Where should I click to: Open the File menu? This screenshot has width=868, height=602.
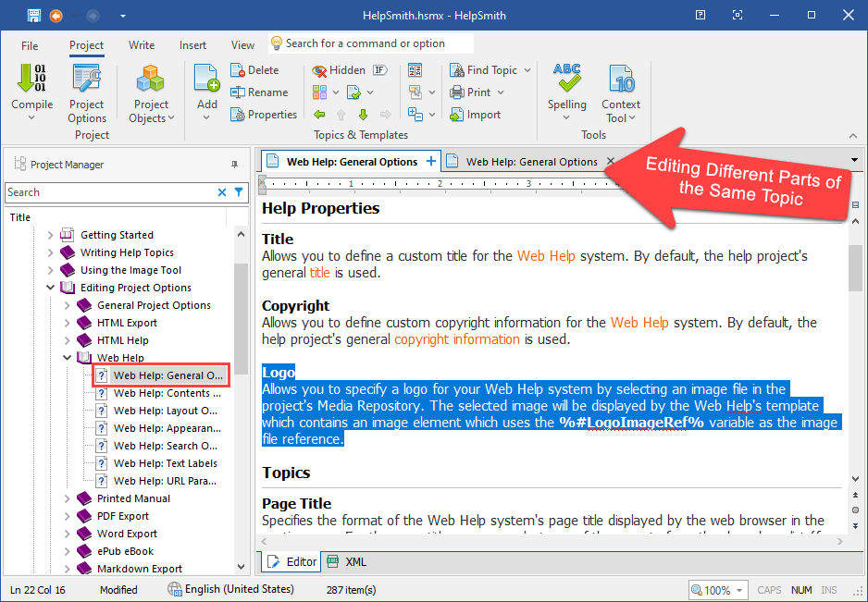(x=30, y=45)
